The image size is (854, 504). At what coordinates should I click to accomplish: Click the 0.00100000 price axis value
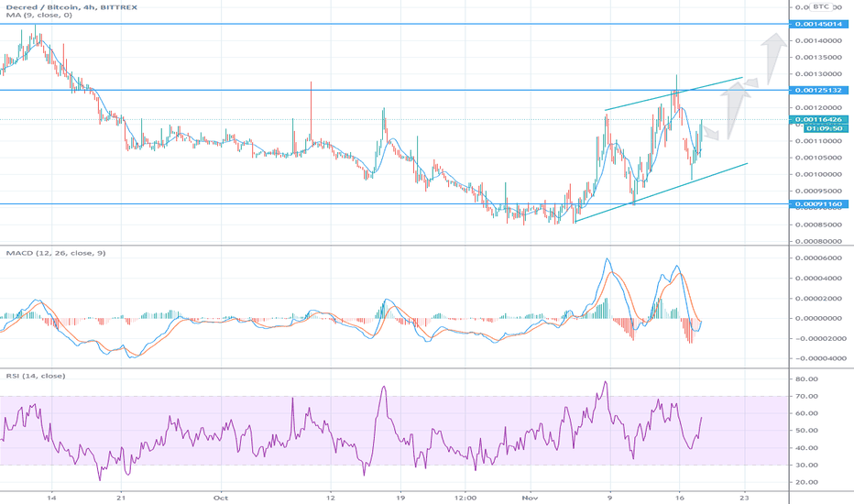818,174
